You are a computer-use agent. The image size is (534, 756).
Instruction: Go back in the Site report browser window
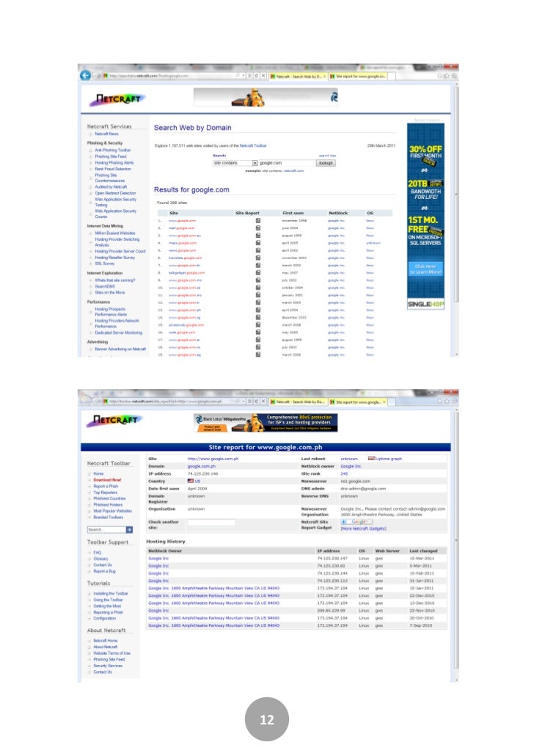click(x=85, y=401)
